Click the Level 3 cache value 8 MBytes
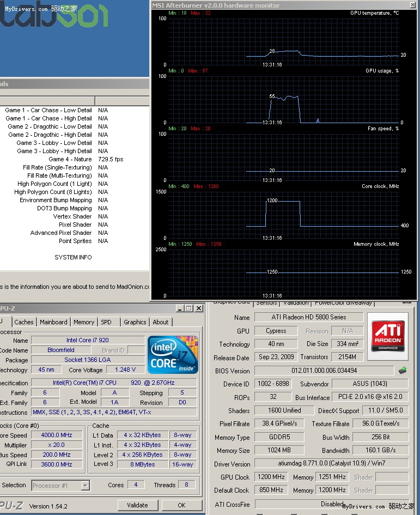 click(143, 464)
